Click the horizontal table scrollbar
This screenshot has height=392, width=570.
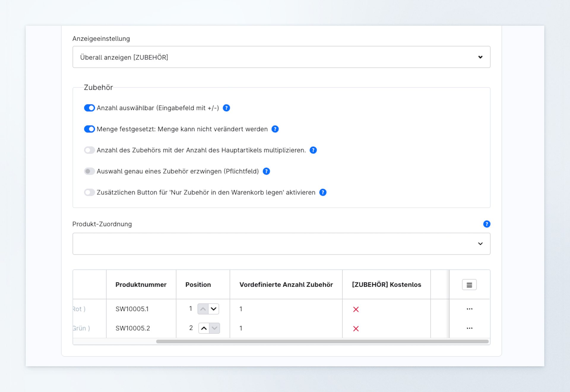[322, 342]
